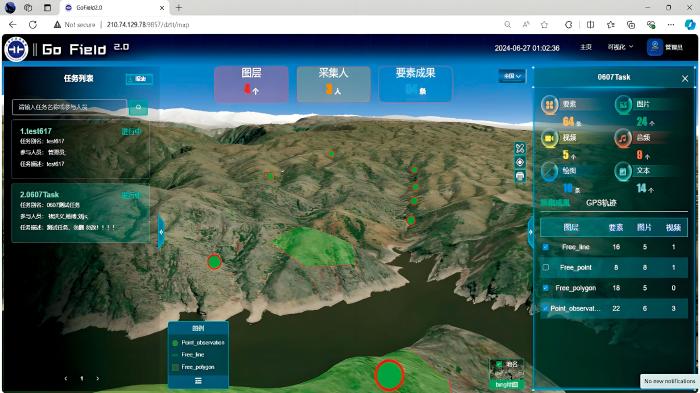Click the search icon in task list
The width and height of the screenshot is (700, 393).
[138, 107]
